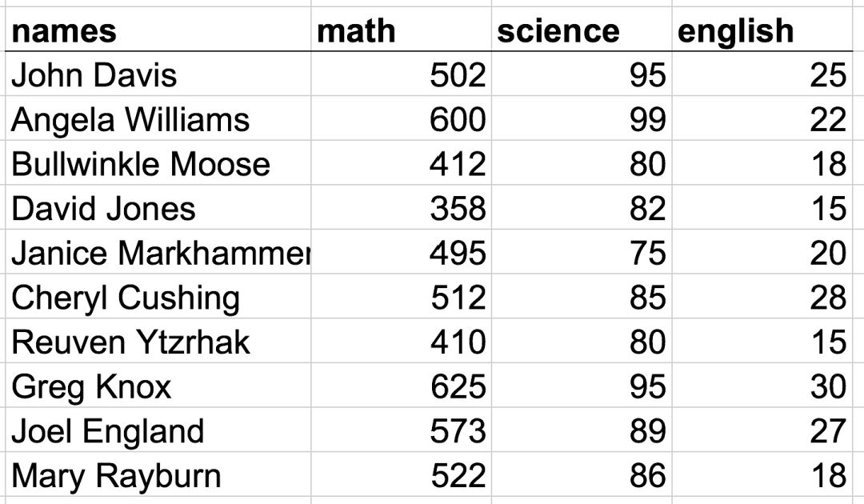Select the names header cell
The height and width of the screenshot is (504, 864).
click(158, 30)
